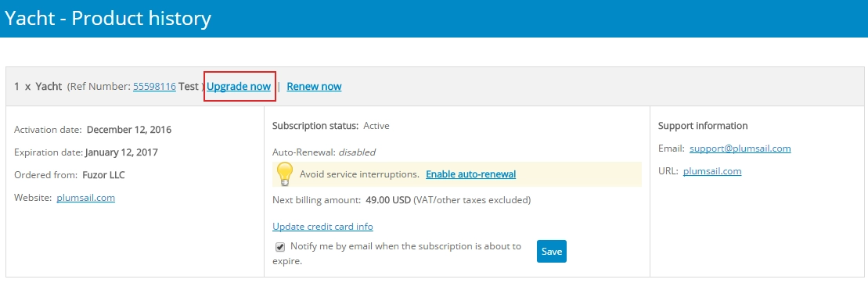Click the support@plumsail.com email link

pyautogui.click(x=740, y=149)
